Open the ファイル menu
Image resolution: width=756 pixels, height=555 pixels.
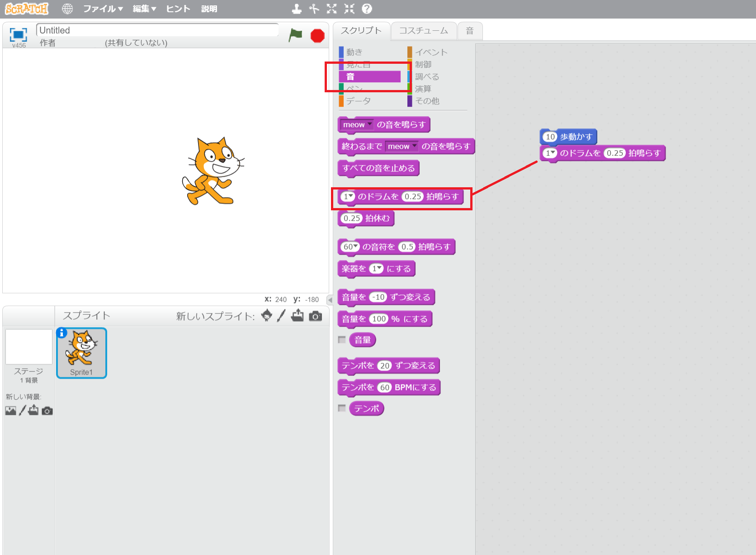point(103,9)
